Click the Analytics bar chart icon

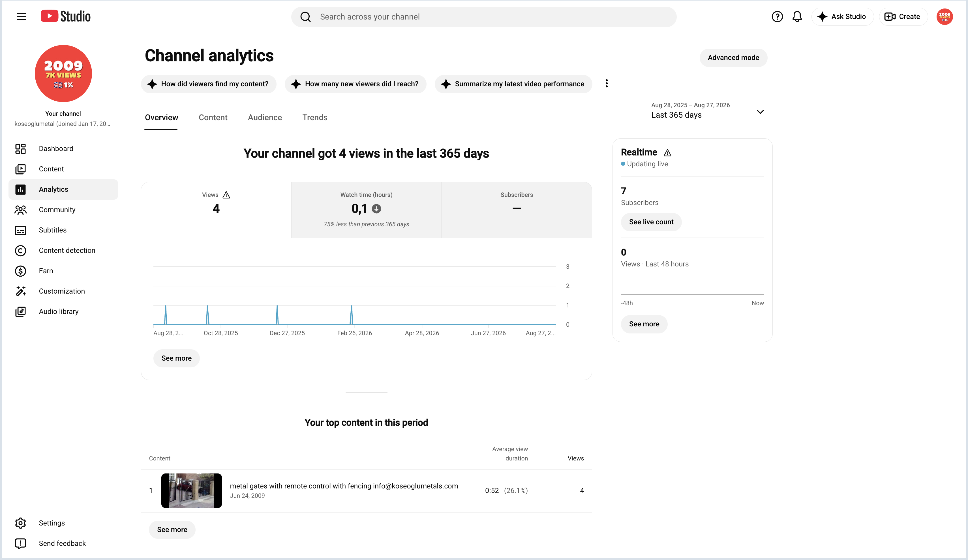click(x=20, y=189)
